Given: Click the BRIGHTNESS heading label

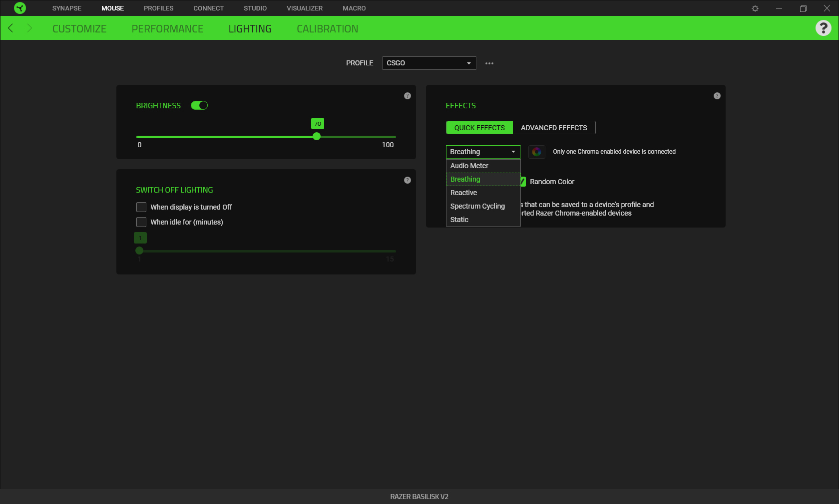Looking at the screenshot, I should 158,106.
